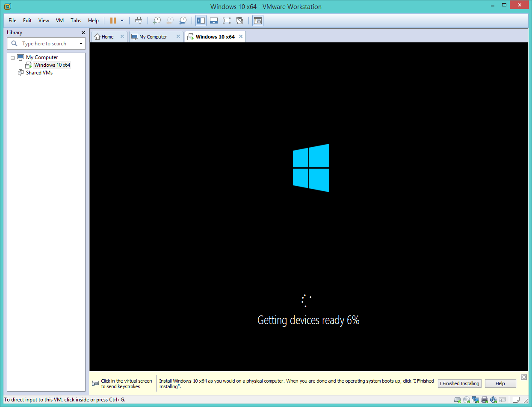This screenshot has width=532, height=407.
Task: Click the VMware logo in the title bar
Action: click(x=8, y=6)
